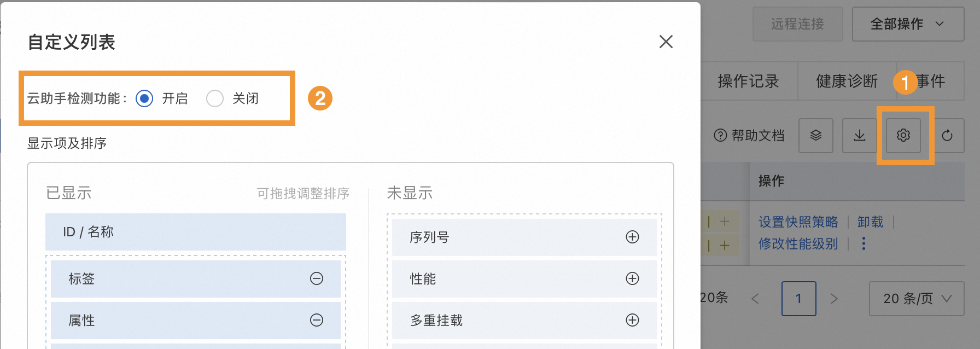Add 多重挂载 column with plus icon
980x349 pixels.
click(x=632, y=320)
